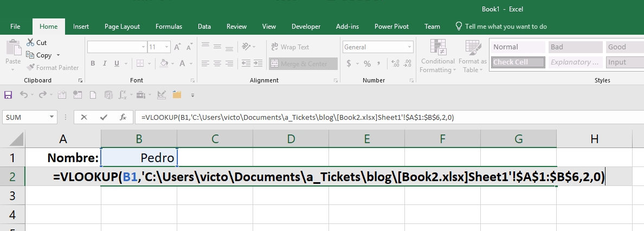Switch to the Formulas tab
The height and width of the screenshot is (231, 644).
click(169, 26)
